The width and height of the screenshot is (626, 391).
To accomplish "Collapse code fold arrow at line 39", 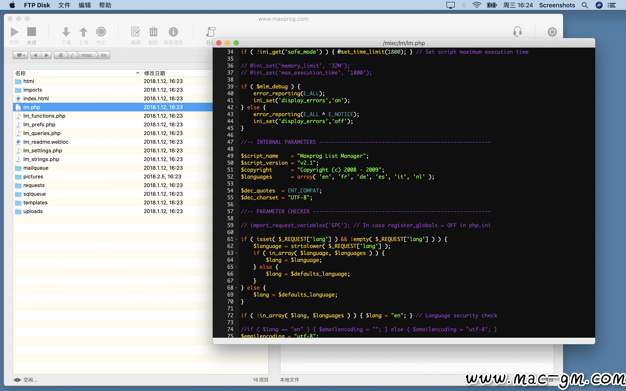I will 237,87.
